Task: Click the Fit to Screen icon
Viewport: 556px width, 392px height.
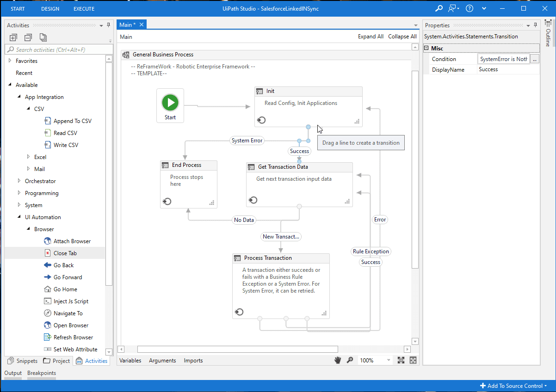Action: [402, 360]
